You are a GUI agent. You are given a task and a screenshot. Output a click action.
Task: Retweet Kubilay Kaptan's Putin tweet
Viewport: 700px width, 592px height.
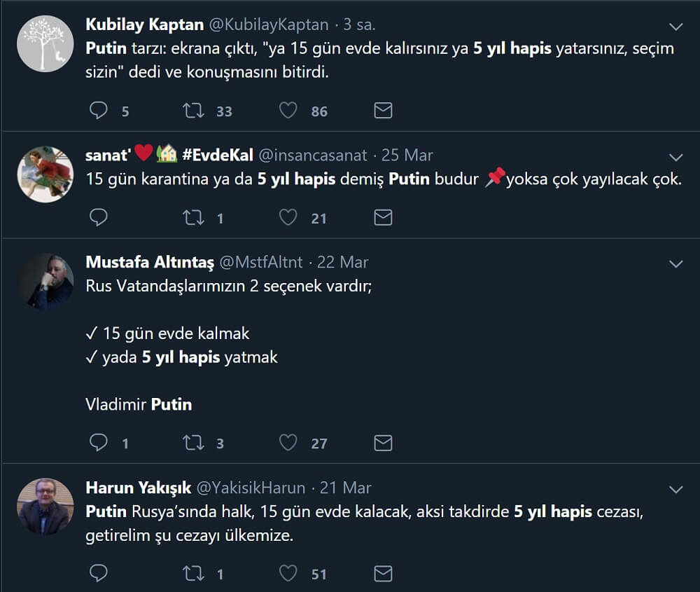(193, 111)
